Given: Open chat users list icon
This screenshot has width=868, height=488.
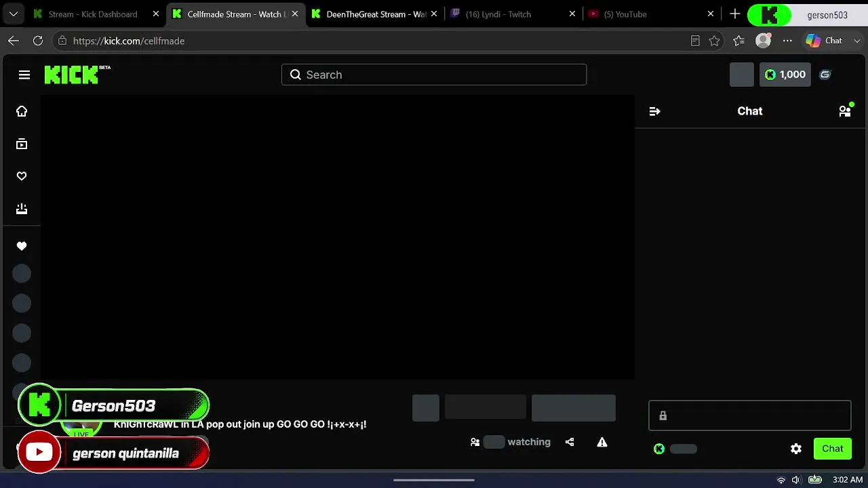Looking at the screenshot, I should pos(845,111).
